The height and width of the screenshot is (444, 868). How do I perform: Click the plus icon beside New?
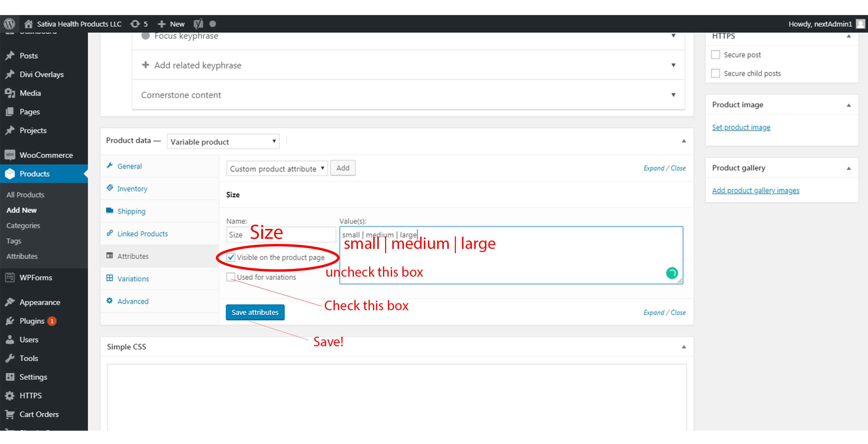(161, 24)
